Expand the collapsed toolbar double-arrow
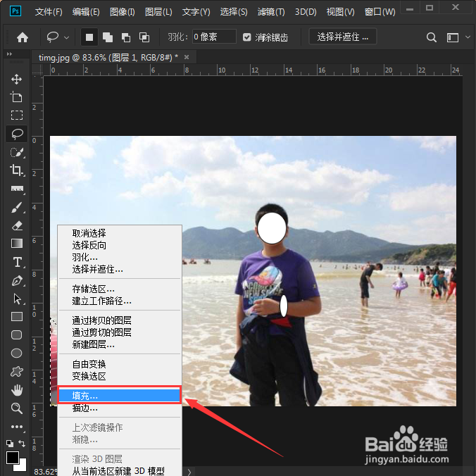Screen dimensions: 476x476 pyautogui.click(x=9, y=54)
